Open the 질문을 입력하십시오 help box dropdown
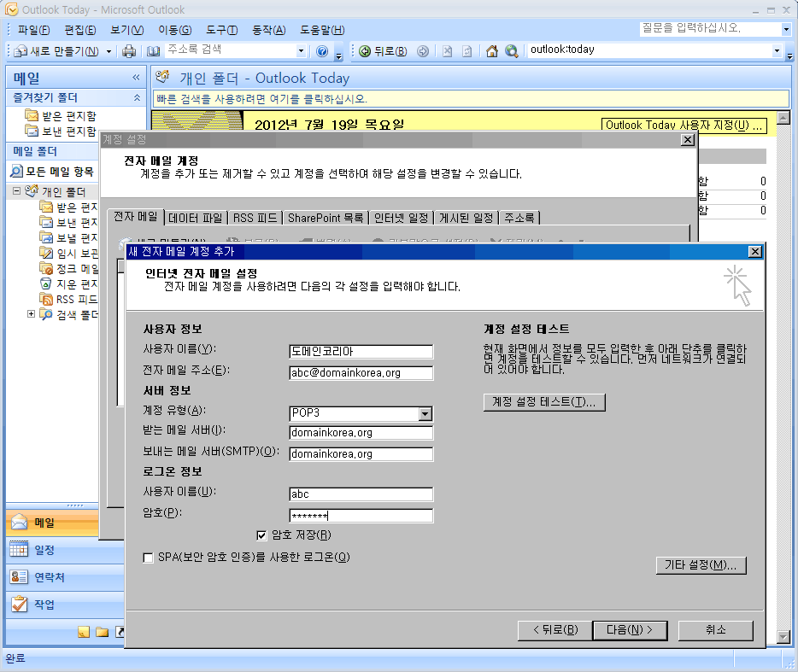The width and height of the screenshot is (798, 672). [x=786, y=30]
